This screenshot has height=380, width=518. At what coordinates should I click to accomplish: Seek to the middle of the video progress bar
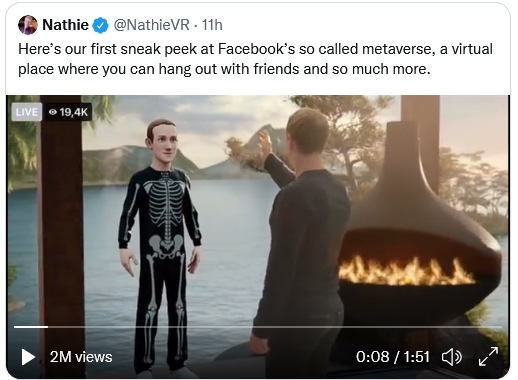[258, 327]
